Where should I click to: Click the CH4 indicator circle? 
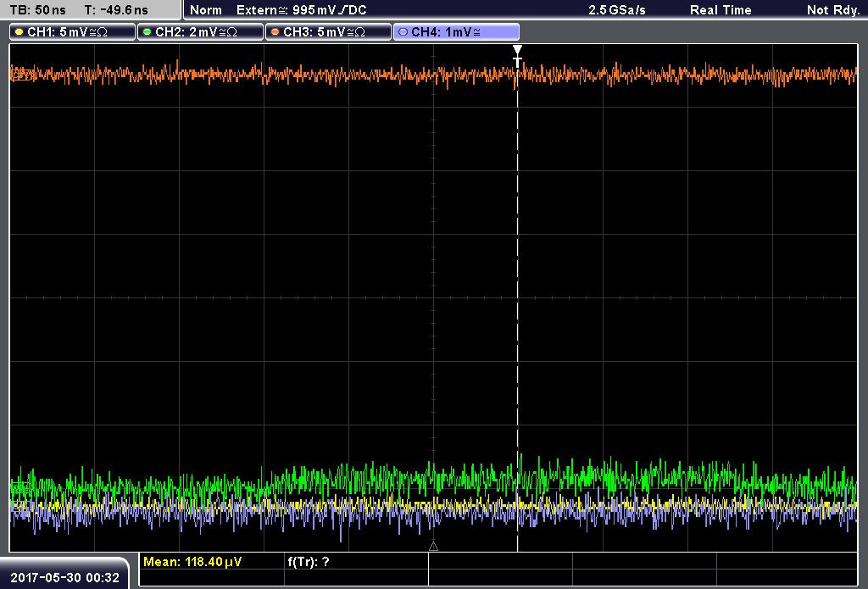point(403,32)
